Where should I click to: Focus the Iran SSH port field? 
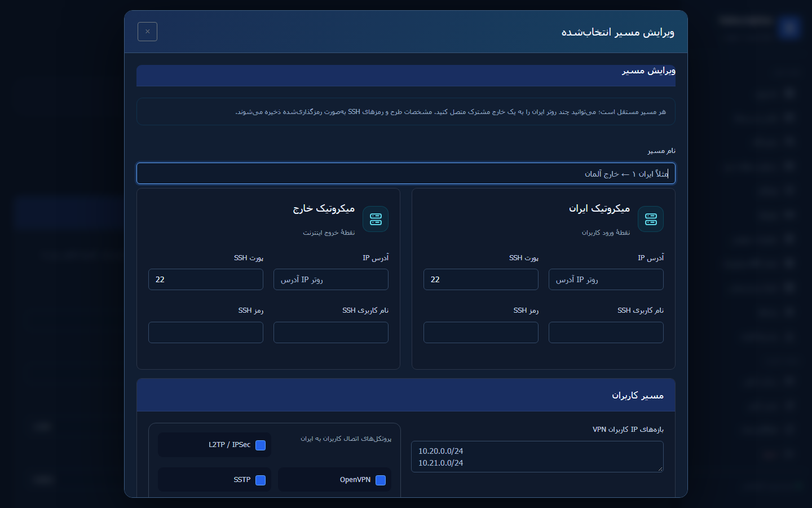click(x=481, y=279)
